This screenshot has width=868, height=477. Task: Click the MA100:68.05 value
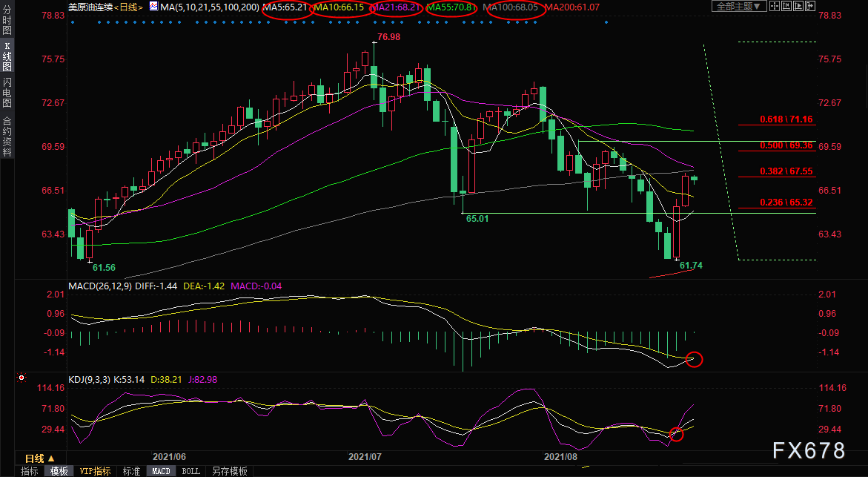(x=511, y=7)
